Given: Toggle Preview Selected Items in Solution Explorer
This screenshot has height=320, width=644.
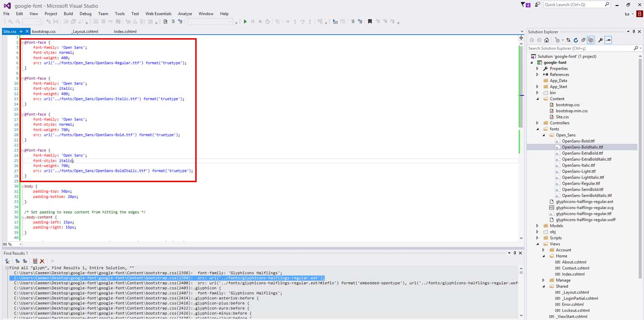Looking at the screenshot, I should click(608, 41).
